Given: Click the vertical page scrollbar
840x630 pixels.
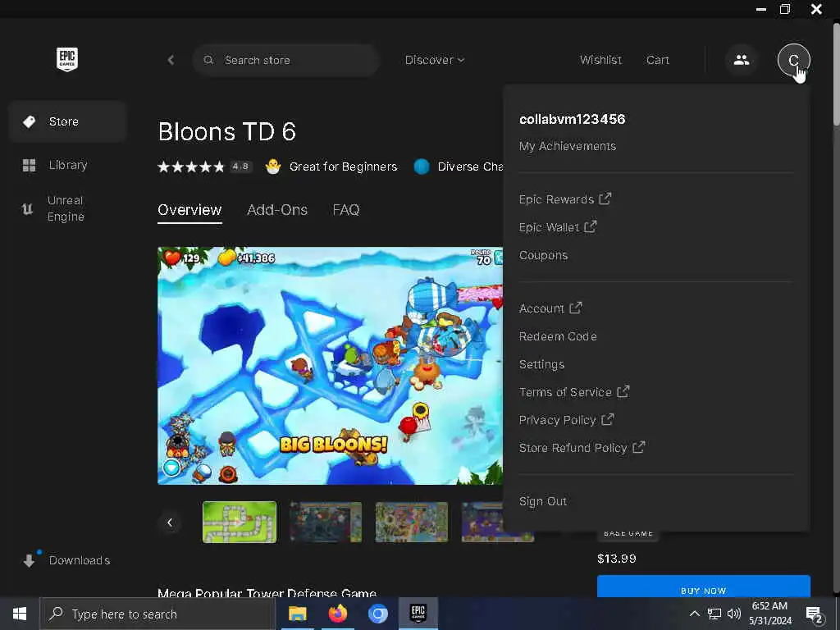Looking at the screenshot, I should pos(836,75).
